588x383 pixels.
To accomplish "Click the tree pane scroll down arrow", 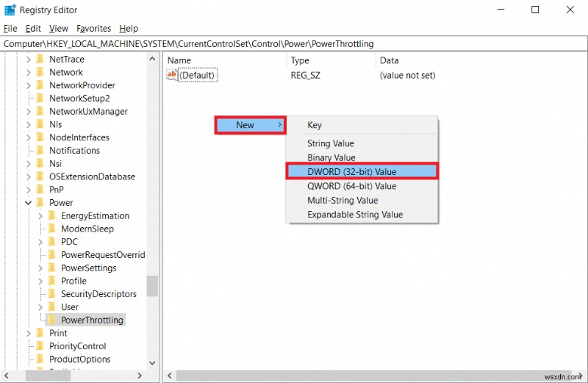I will pyautogui.click(x=152, y=362).
